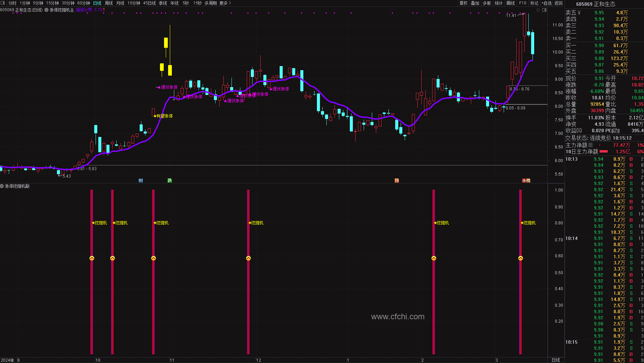
Task: Add stock via +自选 button
Action: (x=546, y=3)
